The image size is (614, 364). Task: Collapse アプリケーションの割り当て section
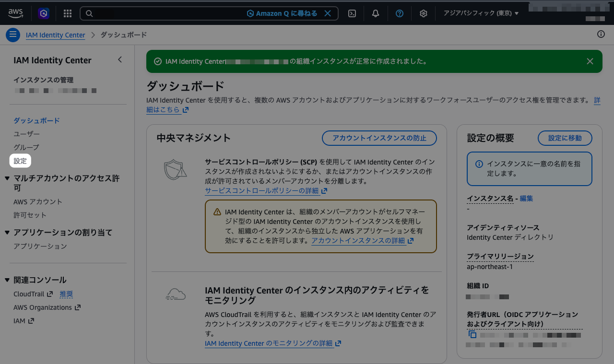pos(7,233)
